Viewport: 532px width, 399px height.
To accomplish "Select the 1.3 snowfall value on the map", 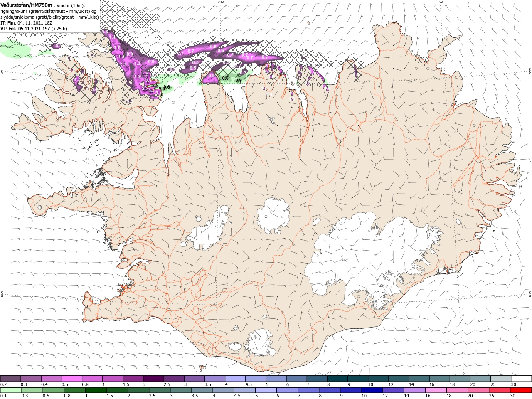I will [x=137, y=63].
